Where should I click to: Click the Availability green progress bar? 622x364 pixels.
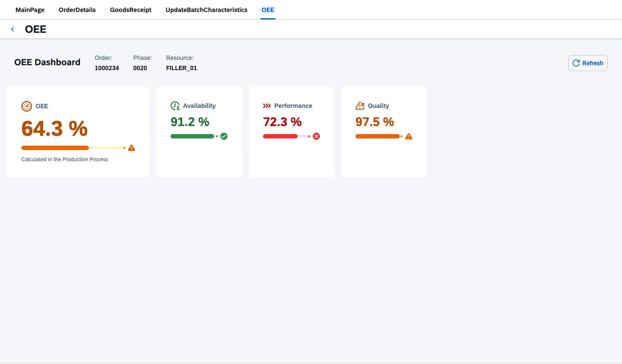(194, 136)
